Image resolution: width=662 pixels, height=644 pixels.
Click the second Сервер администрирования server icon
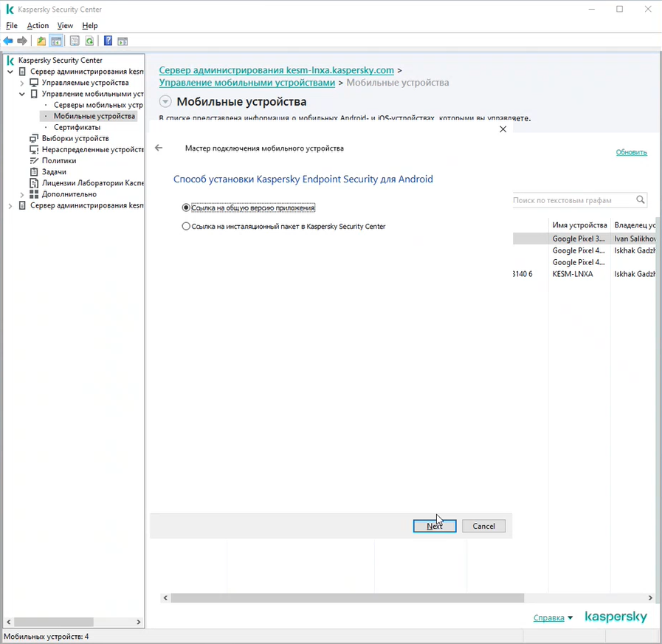point(22,205)
